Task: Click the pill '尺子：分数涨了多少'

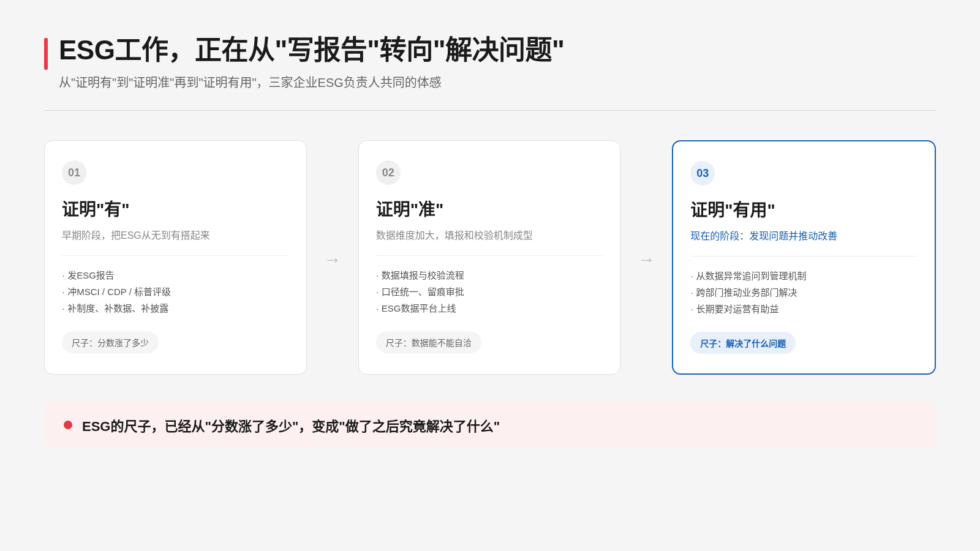Action: [110, 342]
